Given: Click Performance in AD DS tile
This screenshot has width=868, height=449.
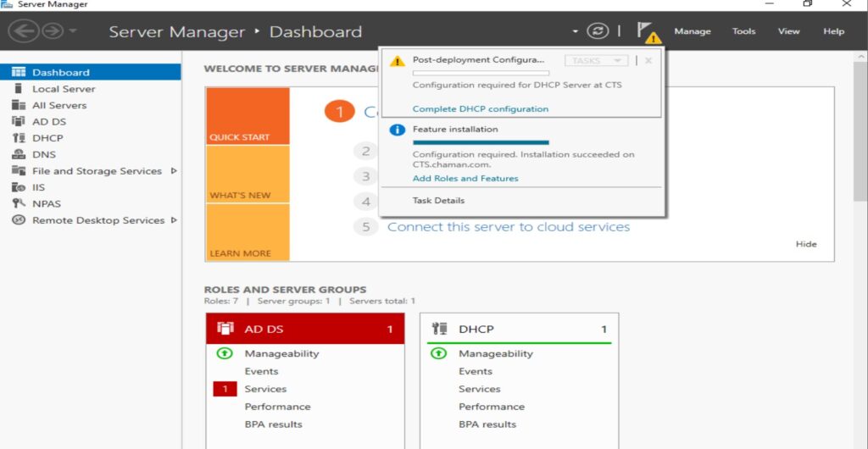Looking at the screenshot, I should 277,407.
